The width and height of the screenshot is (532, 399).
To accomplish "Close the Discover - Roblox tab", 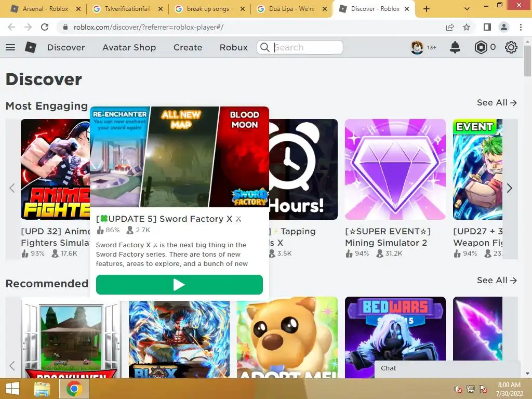I will pos(407,9).
